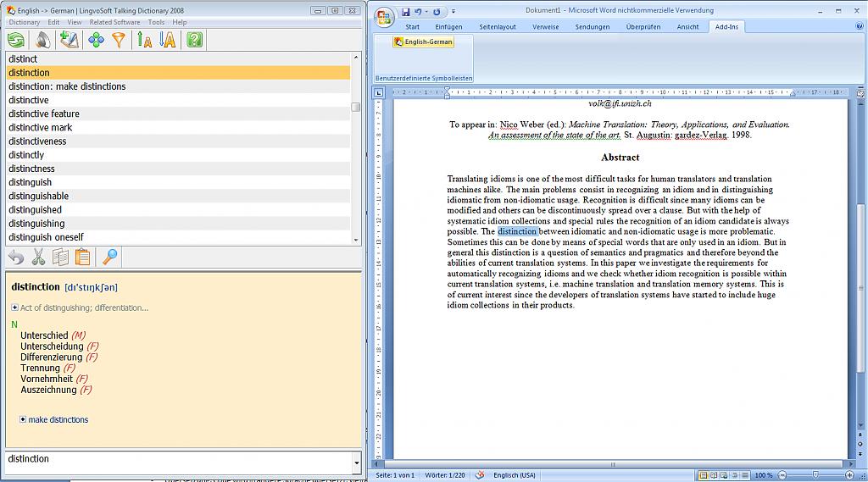Click 'Seite: 1 von 1' page indicator

pos(395,475)
